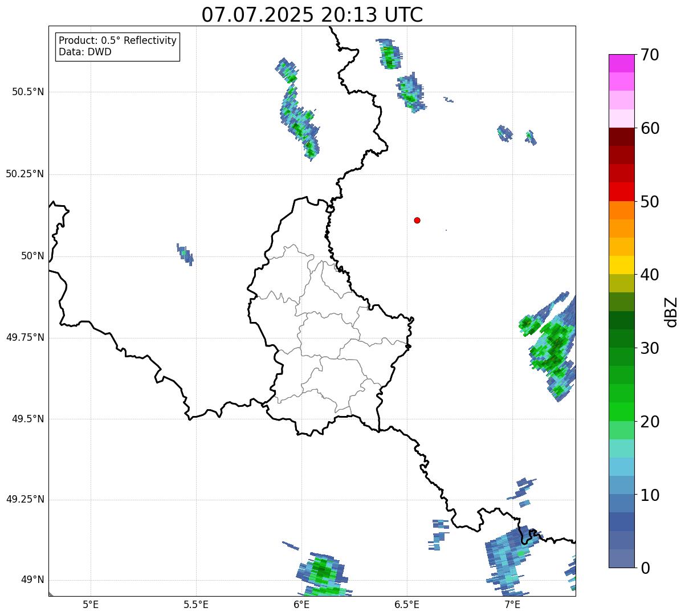
Task: Click the colorbar tick label 50
Action: (x=650, y=202)
